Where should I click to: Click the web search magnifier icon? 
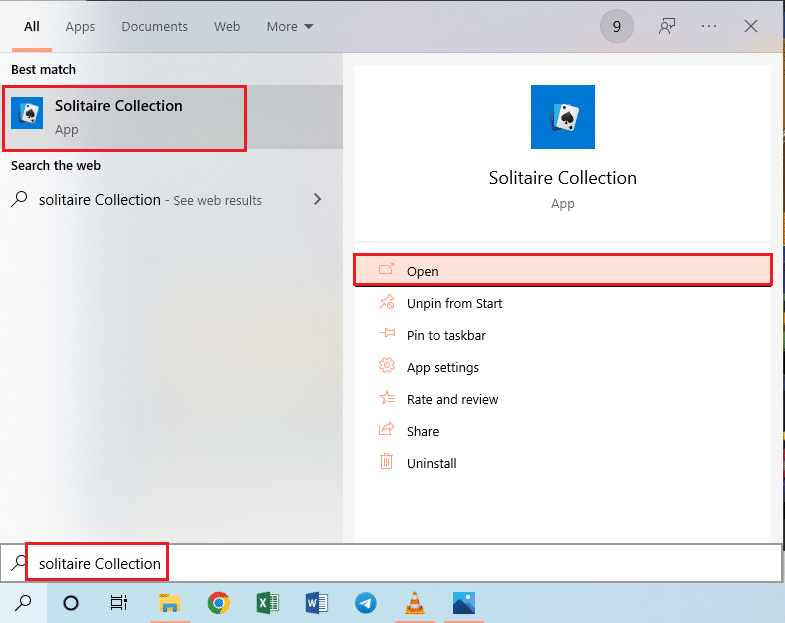(20, 199)
